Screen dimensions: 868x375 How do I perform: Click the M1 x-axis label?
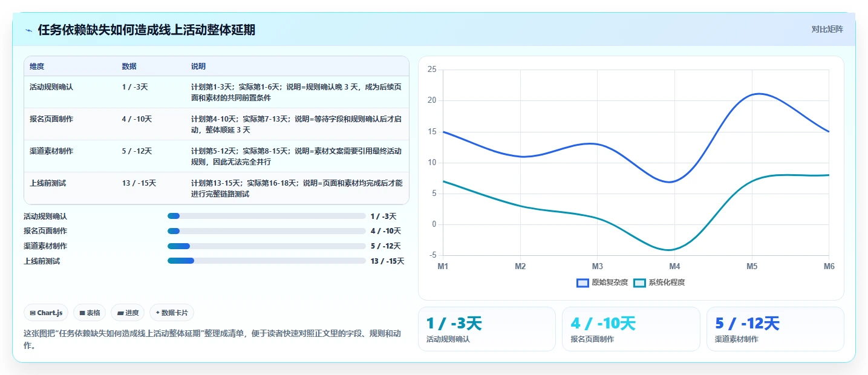coord(443,266)
